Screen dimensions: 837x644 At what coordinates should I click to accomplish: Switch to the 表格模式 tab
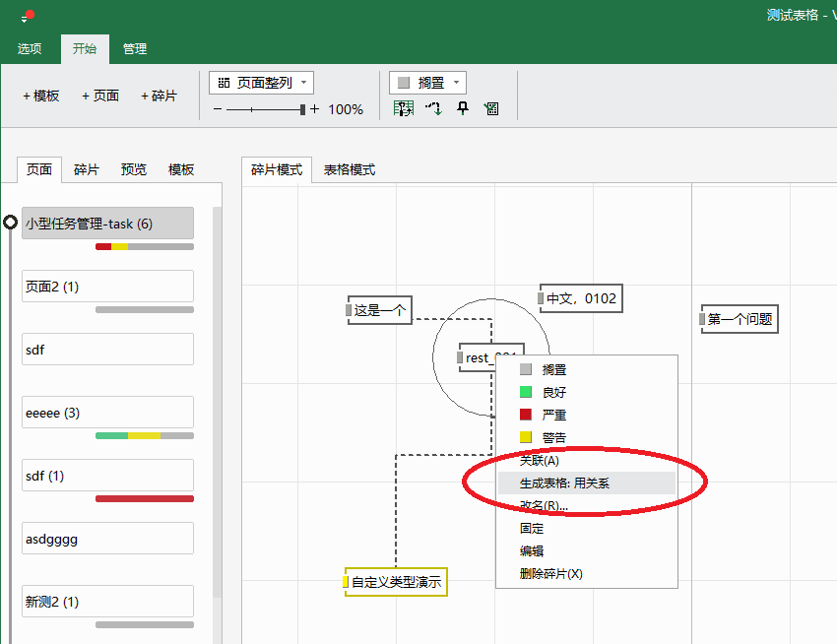pyautogui.click(x=350, y=169)
